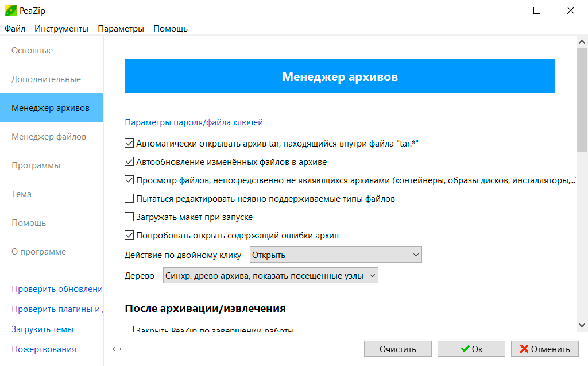Minimize the PeaZip window
The height and width of the screenshot is (366, 588).
point(504,10)
